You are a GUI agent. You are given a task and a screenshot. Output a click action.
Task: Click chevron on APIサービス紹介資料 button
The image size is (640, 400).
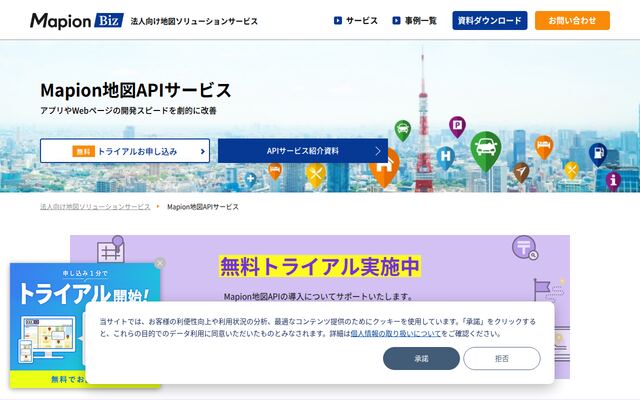pyautogui.click(x=378, y=151)
